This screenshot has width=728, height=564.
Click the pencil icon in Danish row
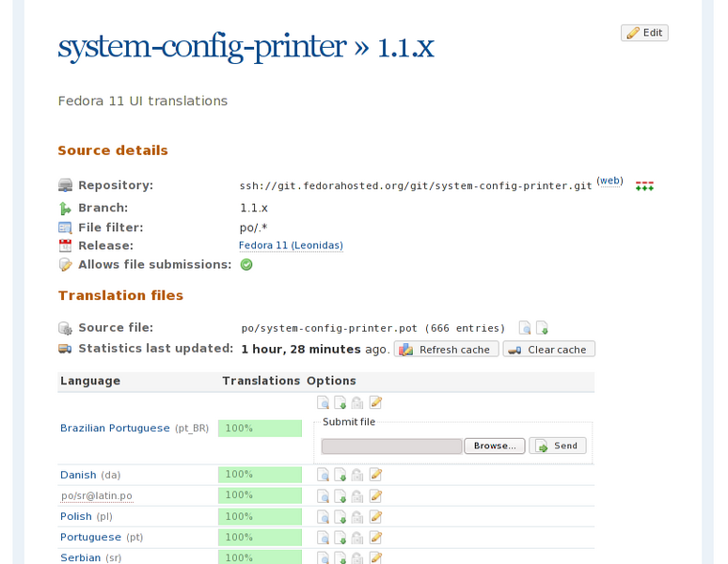point(375,475)
